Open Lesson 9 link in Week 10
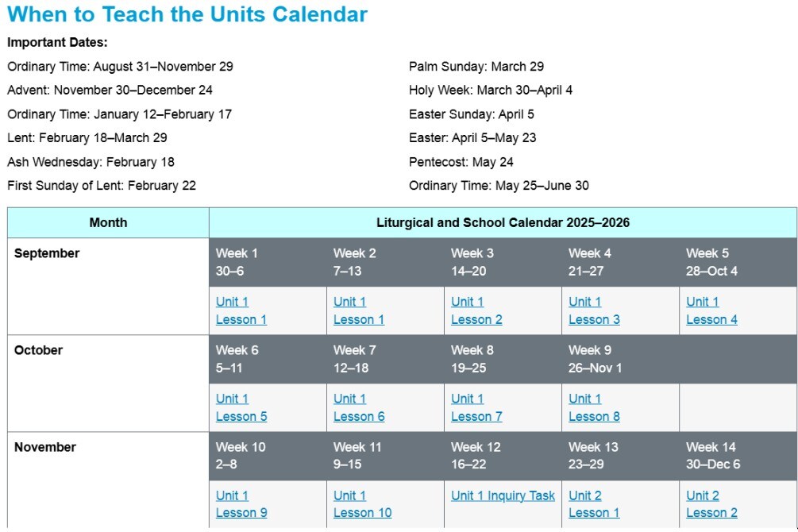This screenshot has height=532, width=798. 241,513
